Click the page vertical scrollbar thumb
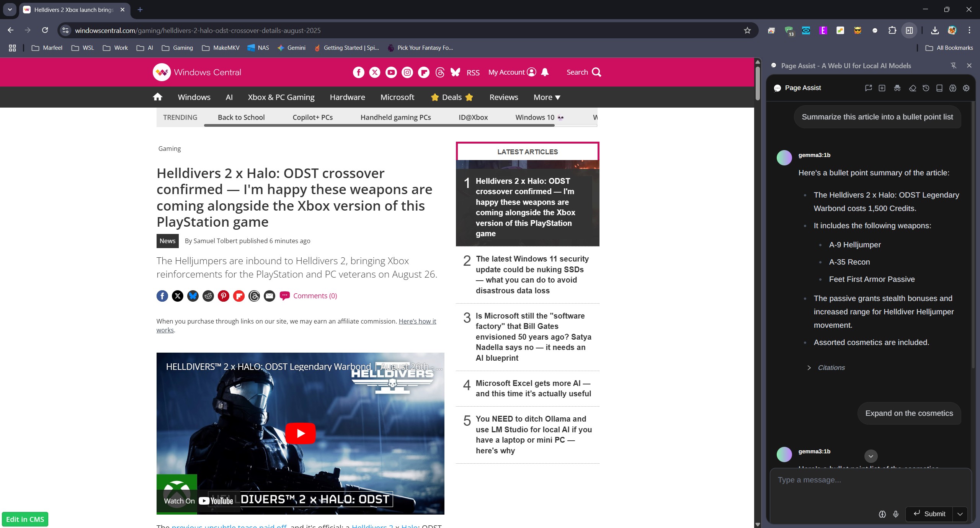Image resolution: width=980 pixels, height=528 pixels. click(x=758, y=83)
